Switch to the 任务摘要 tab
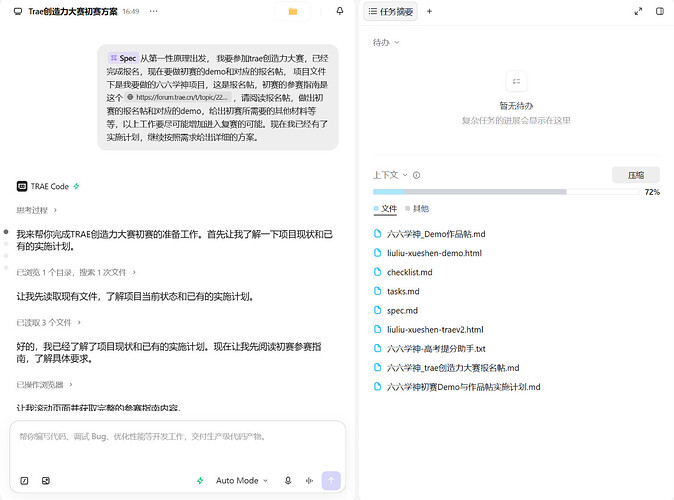This screenshot has width=674, height=500. click(391, 12)
